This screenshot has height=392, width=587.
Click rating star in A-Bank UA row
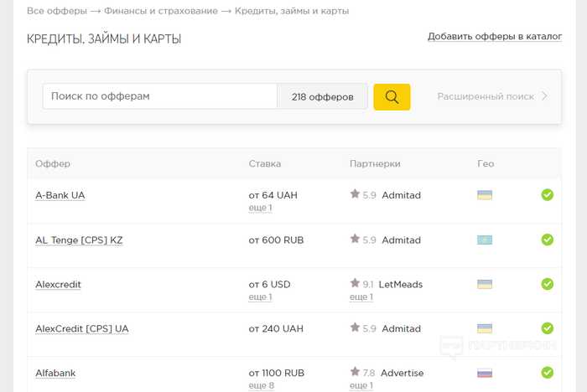coord(355,193)
